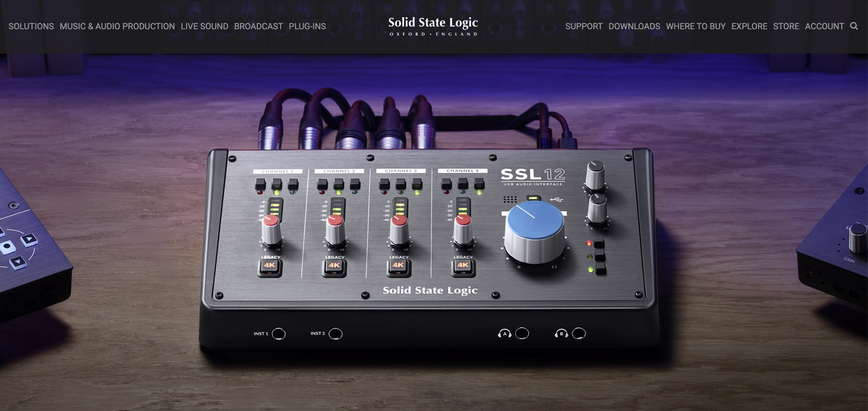Open the Explore menu
868x411 pixels.
coord(749,26)
